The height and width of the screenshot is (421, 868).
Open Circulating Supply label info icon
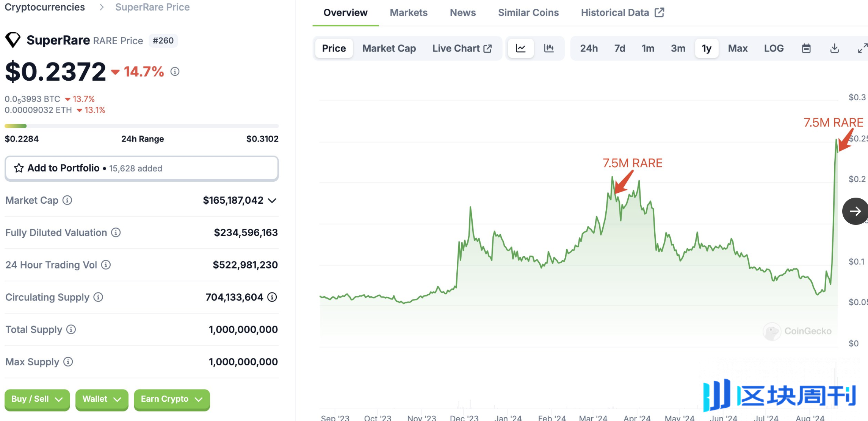click(98, 297)
